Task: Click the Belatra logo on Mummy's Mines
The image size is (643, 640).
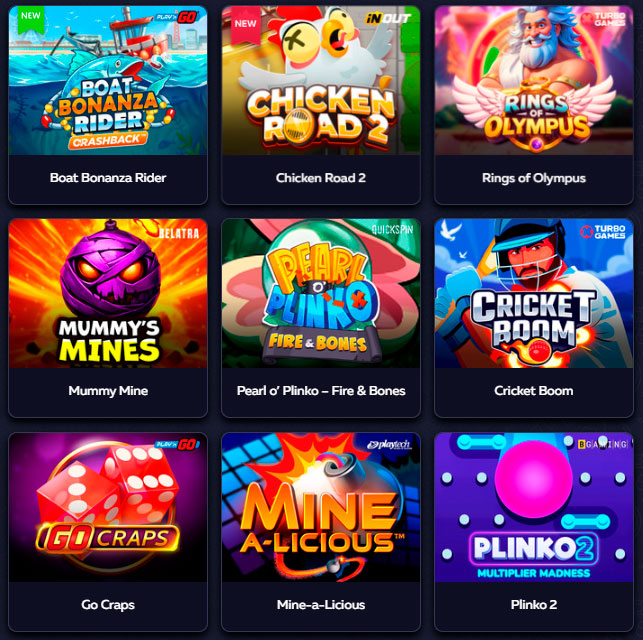Action: pos(179,234)
